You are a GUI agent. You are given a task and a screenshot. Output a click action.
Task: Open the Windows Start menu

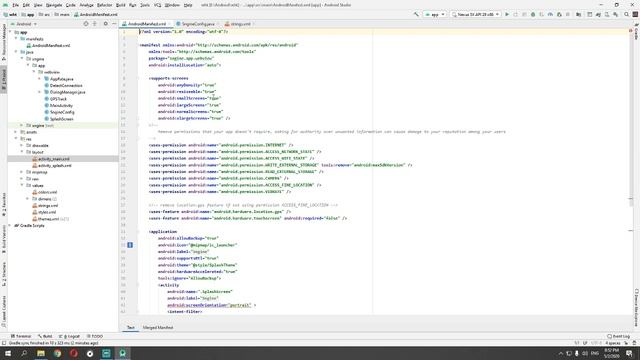(x=8, y=353)
